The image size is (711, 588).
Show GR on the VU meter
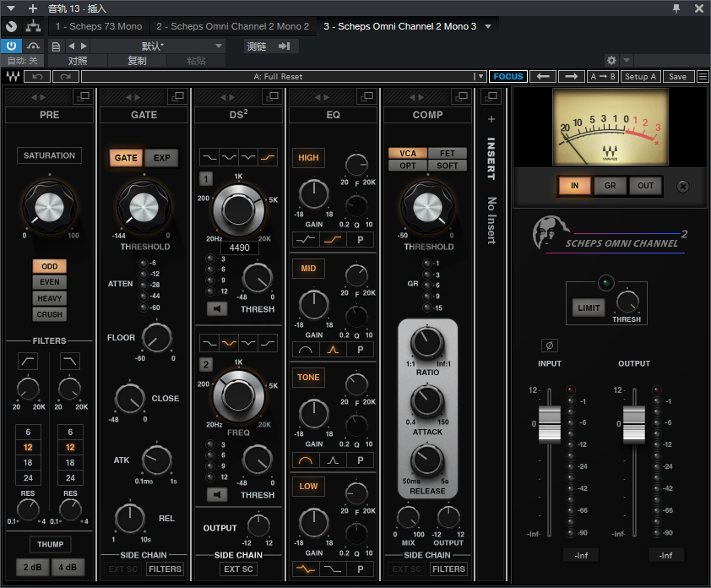[610, 186]
